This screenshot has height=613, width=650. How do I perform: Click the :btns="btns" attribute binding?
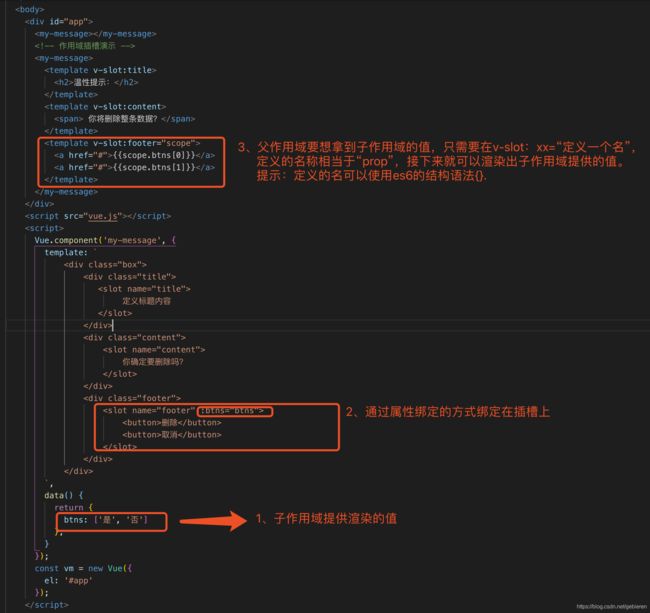tap(234, 411)
